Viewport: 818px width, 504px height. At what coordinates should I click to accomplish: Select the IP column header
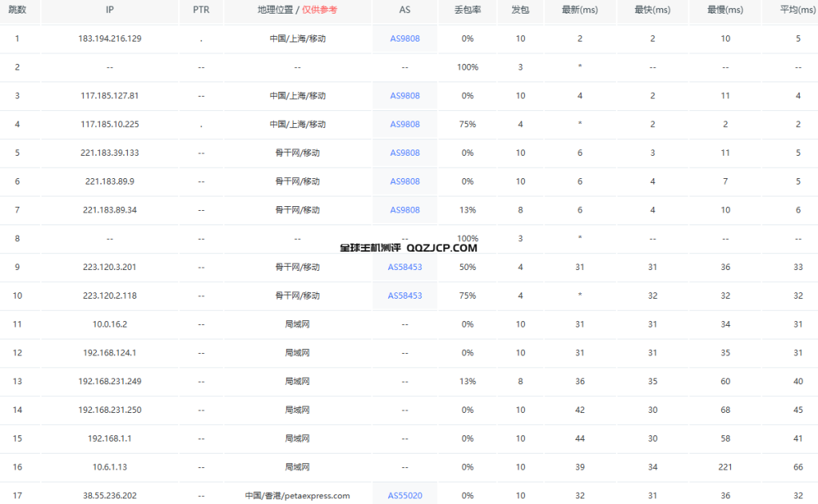109,10
